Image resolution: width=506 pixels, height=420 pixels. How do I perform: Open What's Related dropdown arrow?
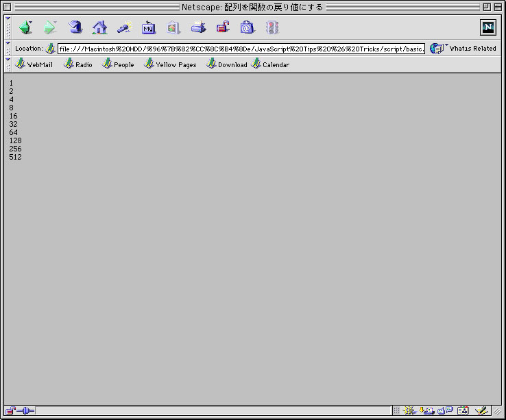pyautogui.click(x=446, y=45)
